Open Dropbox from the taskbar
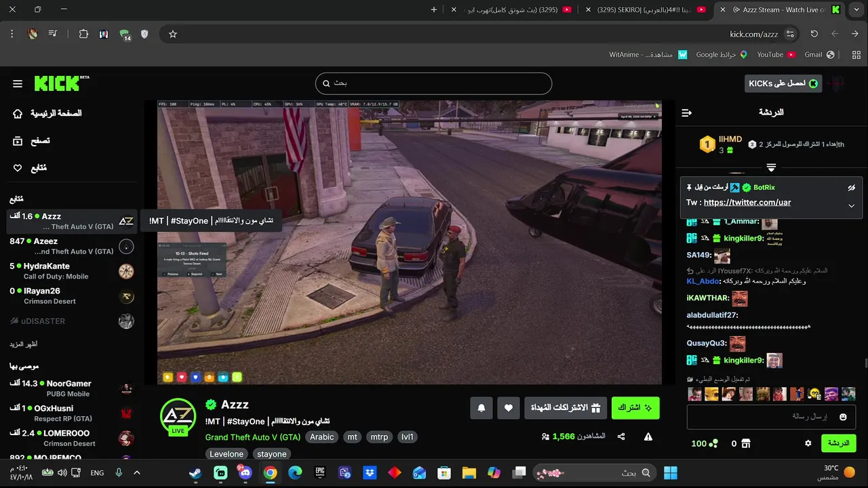 coord(370,473)
